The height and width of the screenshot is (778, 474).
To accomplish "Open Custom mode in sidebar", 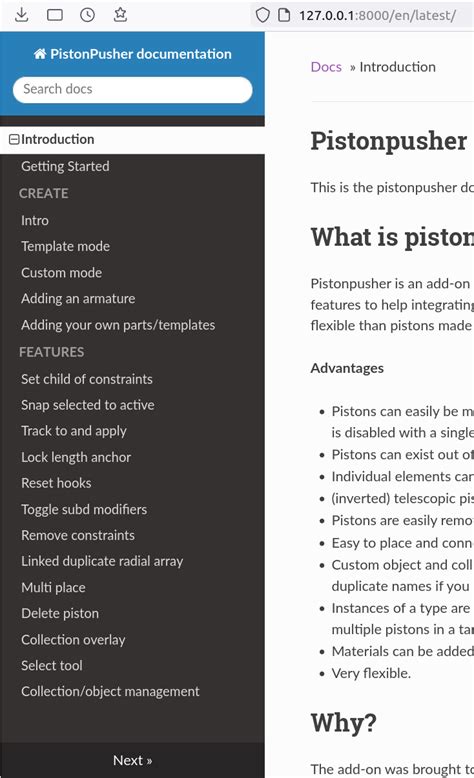I will (62, 272).
